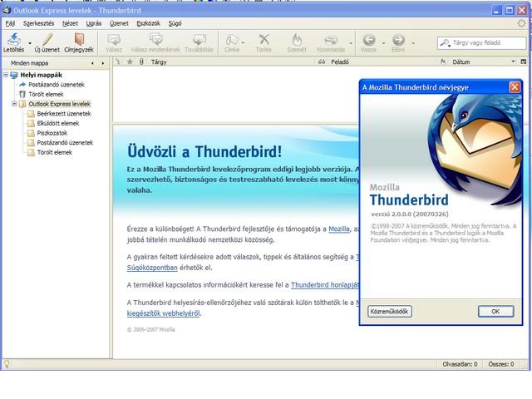Click the search magnifier icon
The height and width of the screenshot is (399, 532).
[445, 42]
